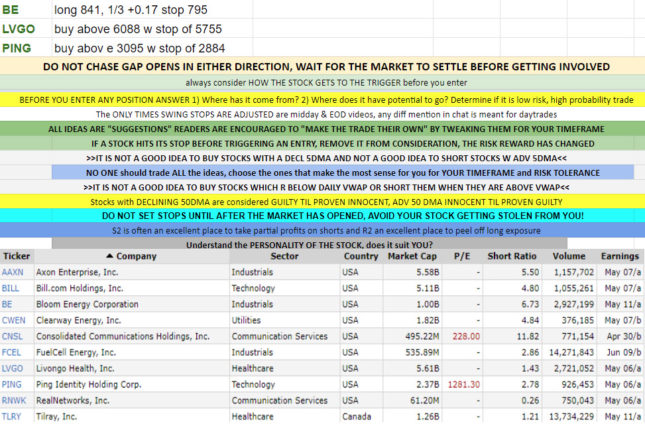This screenshot has height=424, width=645.
Task: Click market cap 495.22M cell
Action: (412, 336)
